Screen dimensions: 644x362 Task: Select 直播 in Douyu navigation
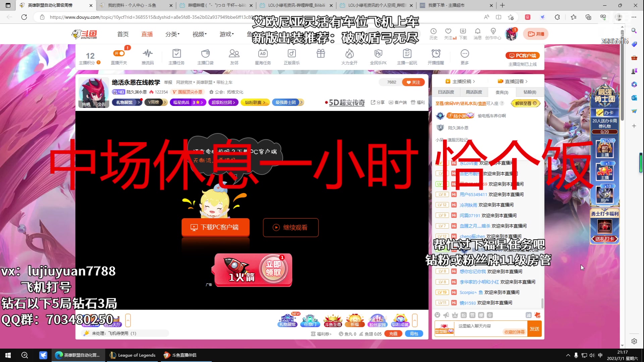click(147, 34)
